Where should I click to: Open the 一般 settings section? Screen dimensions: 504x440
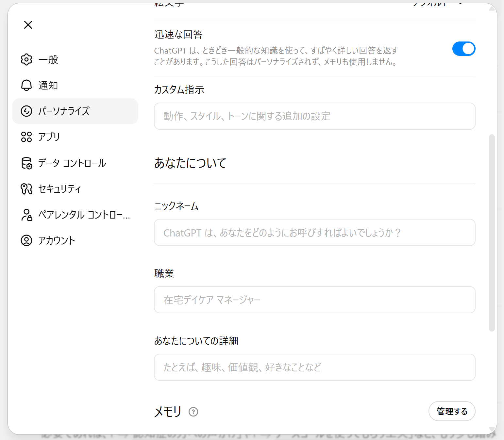tap(48, 59)
